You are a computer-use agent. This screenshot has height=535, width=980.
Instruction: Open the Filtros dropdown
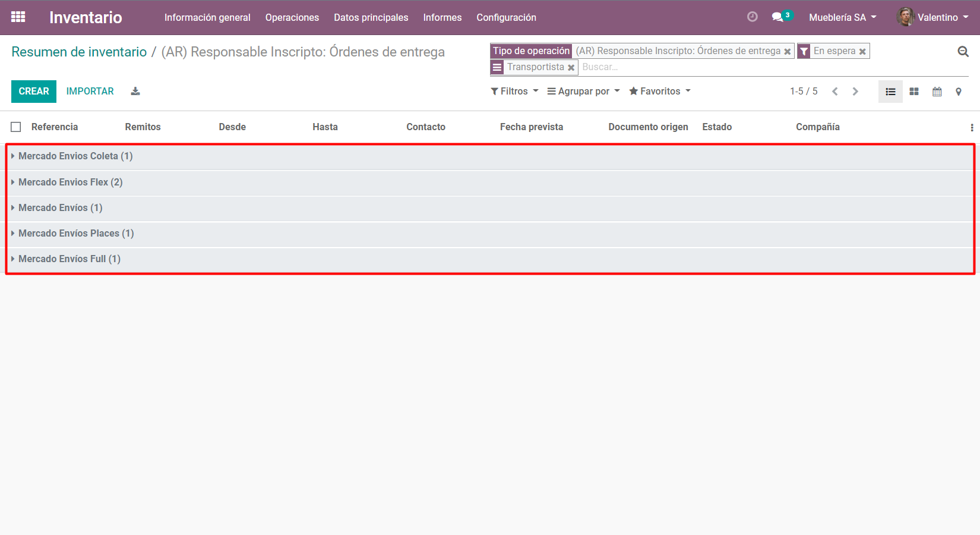click(x=514, y=92)
